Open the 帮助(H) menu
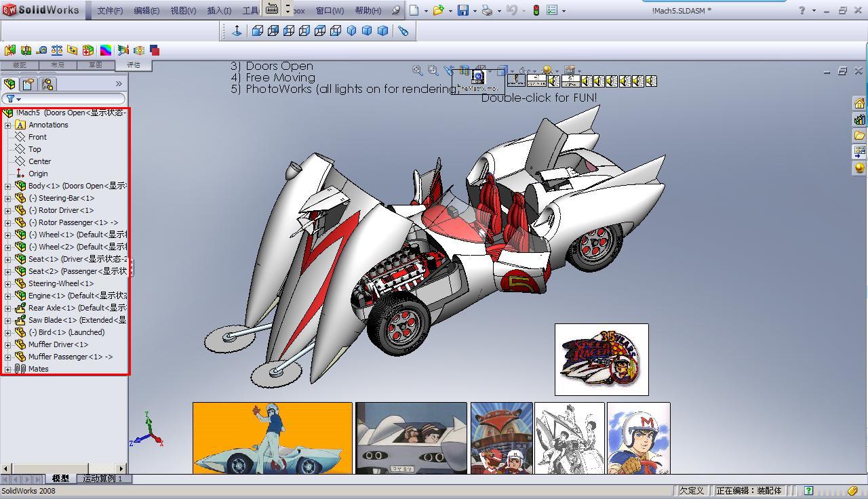Image resolution: width=868 pixels, height=499 pixels. coord(368,11)
